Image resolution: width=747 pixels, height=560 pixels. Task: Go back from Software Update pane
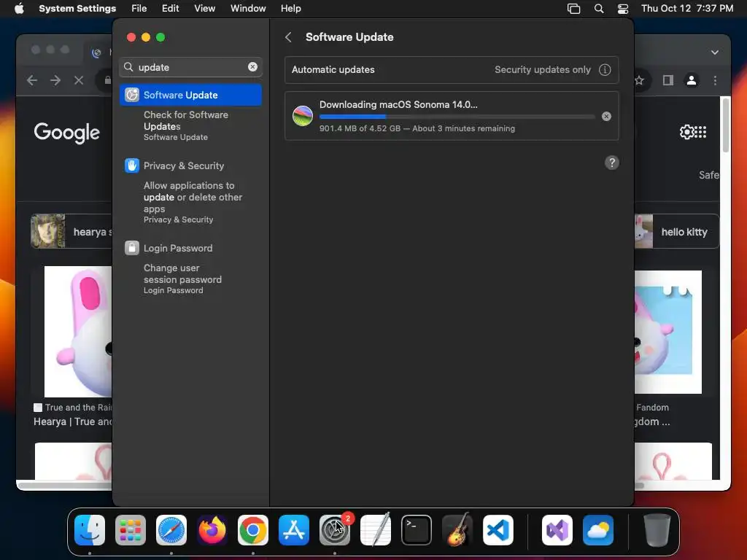pyautogui.click(x=288, y=37)
